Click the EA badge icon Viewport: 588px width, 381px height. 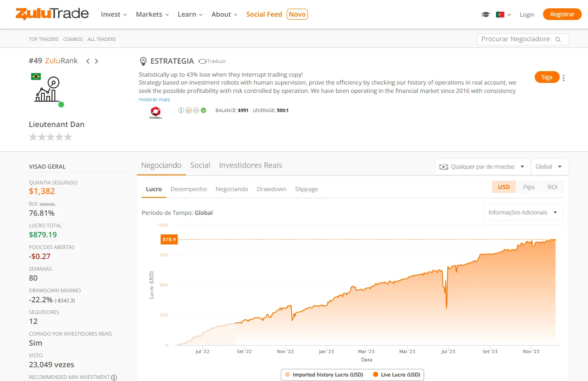[196, 110]
